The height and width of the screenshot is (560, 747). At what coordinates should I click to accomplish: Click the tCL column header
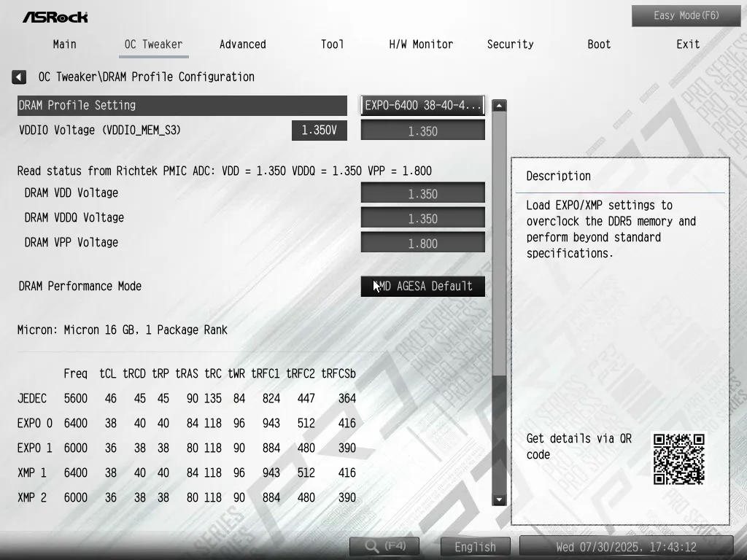point(108,374)
